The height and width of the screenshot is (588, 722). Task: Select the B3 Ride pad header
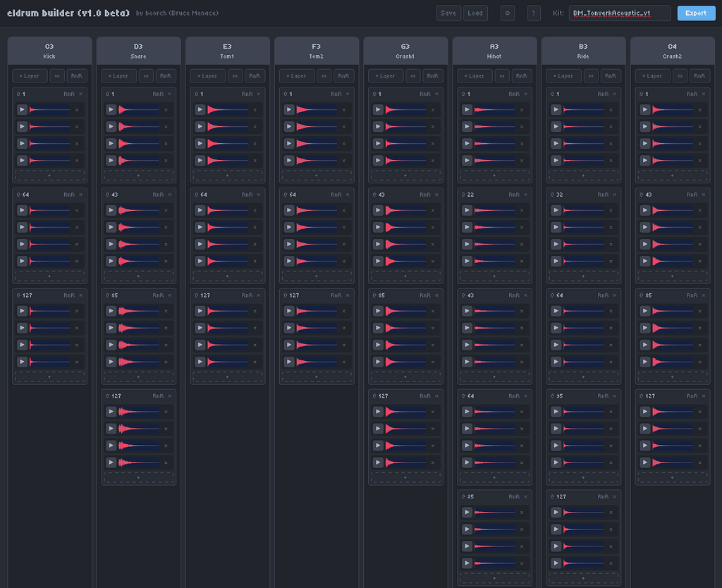[583, 51]
